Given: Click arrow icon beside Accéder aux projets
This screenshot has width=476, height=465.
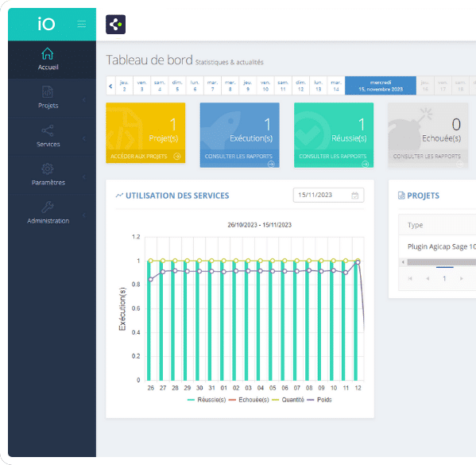Looking at the screenshot, I should (177, 156).
